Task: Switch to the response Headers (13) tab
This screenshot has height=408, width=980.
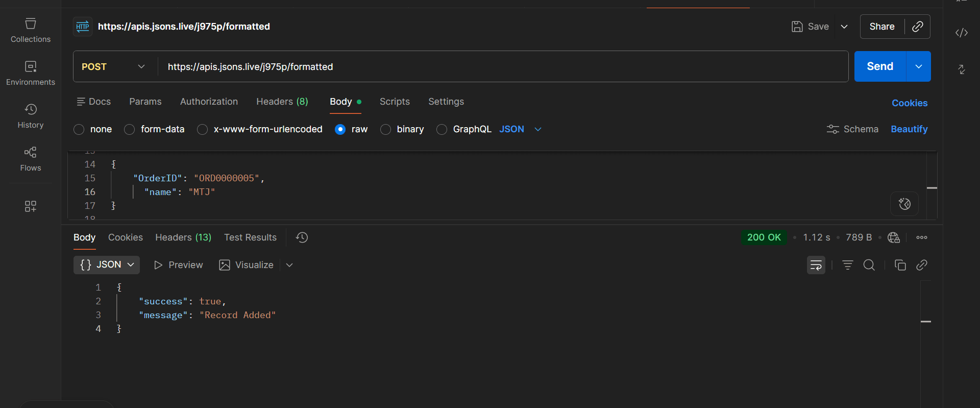Action: coord(183,237)
